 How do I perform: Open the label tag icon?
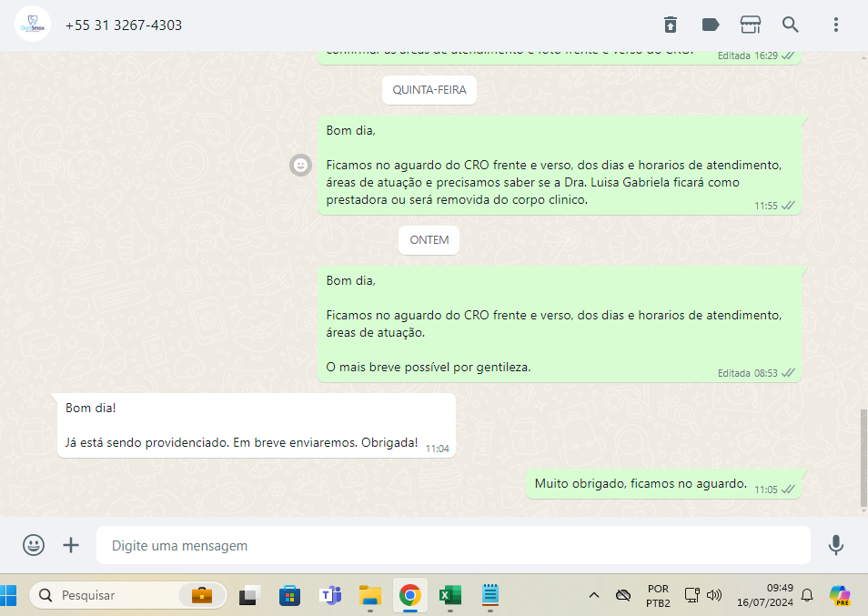point(711,25)
